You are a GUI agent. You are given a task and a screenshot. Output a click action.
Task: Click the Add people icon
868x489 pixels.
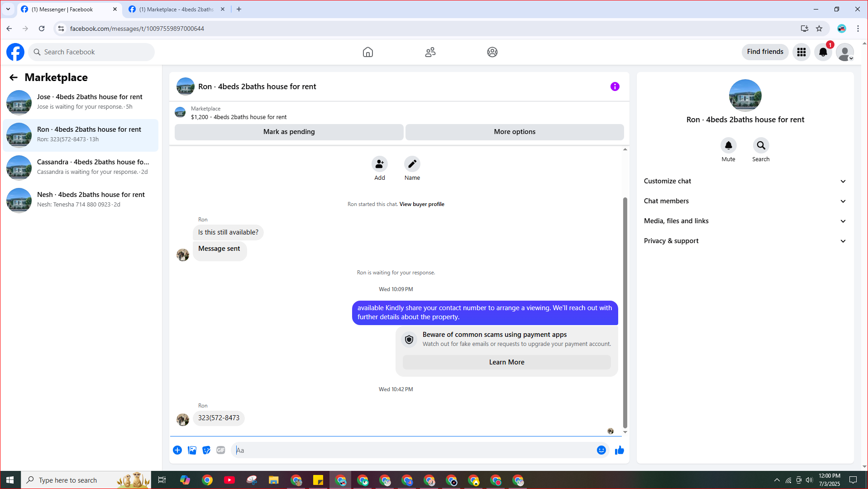coord(380,164)
